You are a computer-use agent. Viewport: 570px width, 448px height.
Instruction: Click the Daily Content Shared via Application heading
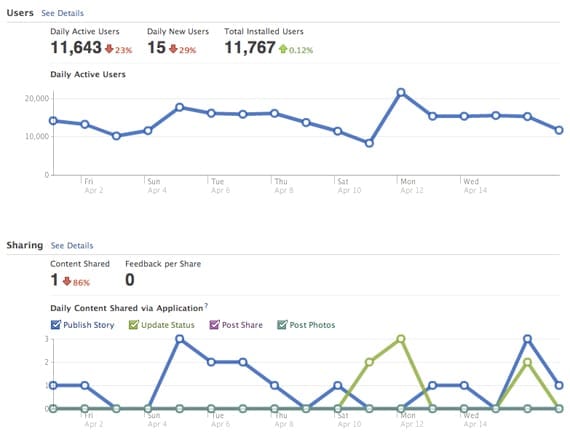click(x=127, y=308)
